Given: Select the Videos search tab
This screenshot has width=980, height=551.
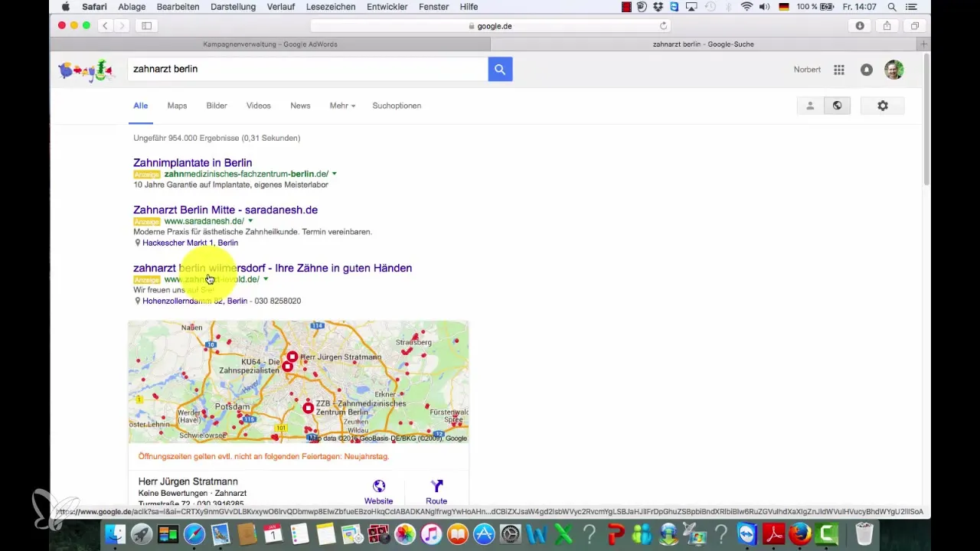Looking at the screenshot, I should tap(259, 106).
